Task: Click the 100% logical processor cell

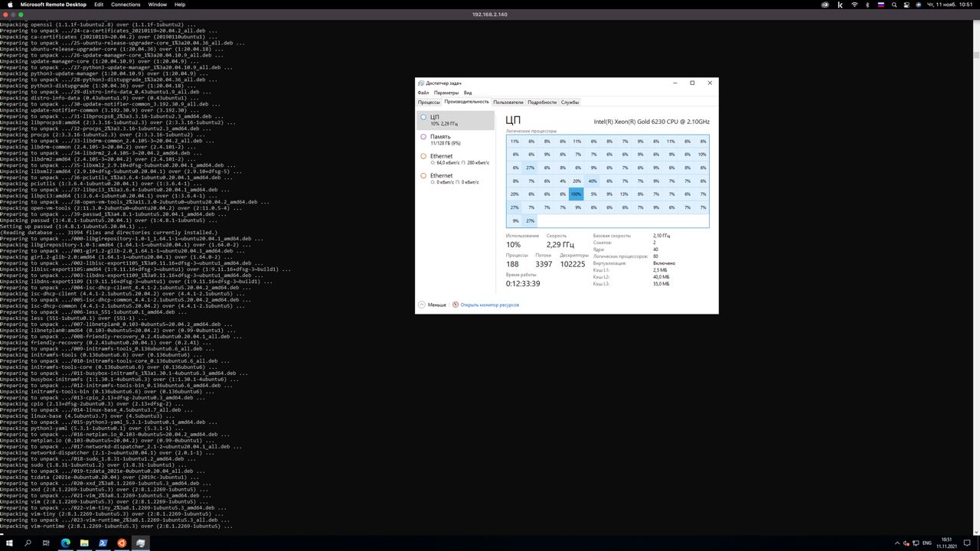Action: 577,194
